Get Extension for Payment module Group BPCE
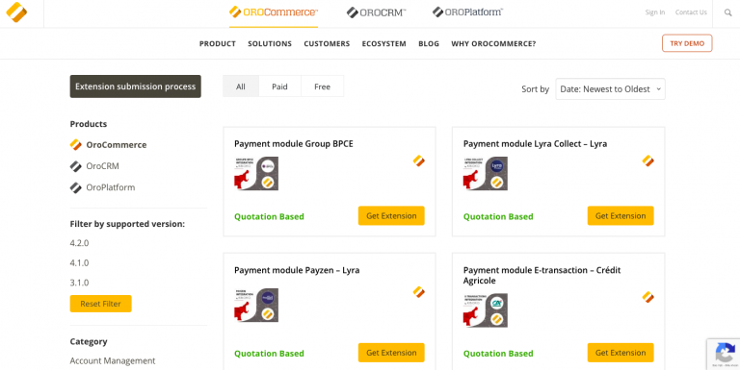This screenshot has height=370, width=740. [x=391, y=216]
